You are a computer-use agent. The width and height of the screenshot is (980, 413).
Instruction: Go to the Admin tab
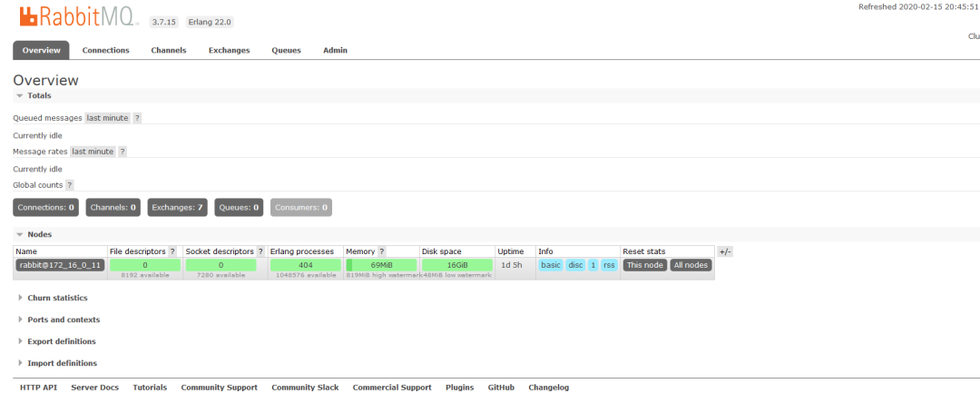click(x=335, y=51)
